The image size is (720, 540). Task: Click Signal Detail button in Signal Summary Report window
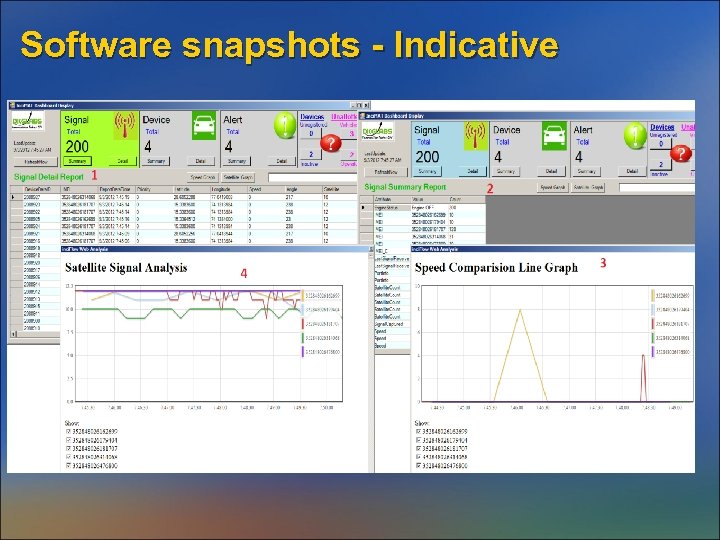pyautogui.click(x=473, y=171)
